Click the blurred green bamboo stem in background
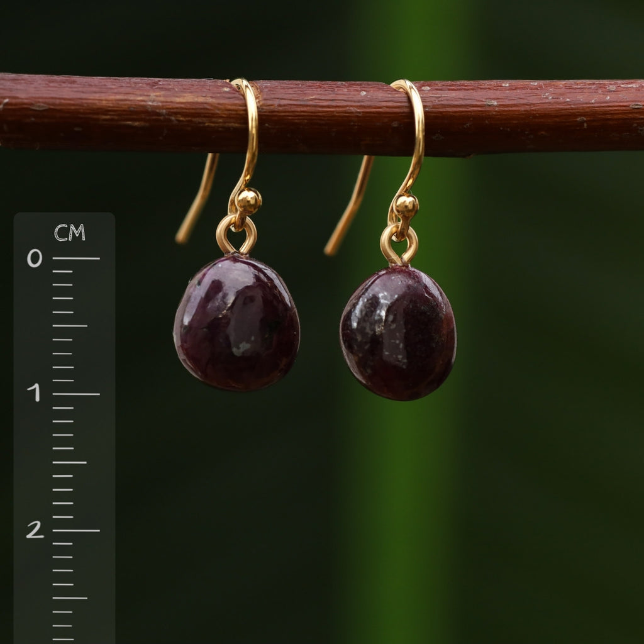This screenshot has height=644, width=644. (402, 503)
